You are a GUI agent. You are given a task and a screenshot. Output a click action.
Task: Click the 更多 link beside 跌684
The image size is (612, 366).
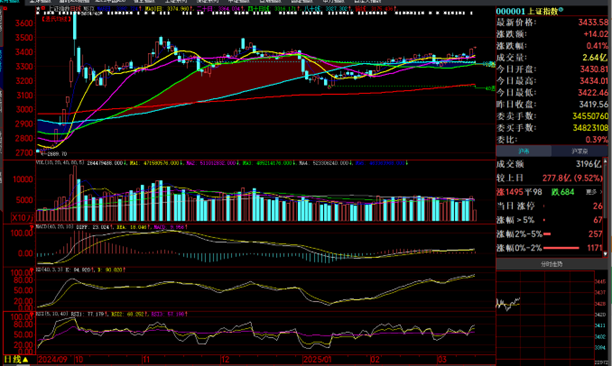coord(592,192)
